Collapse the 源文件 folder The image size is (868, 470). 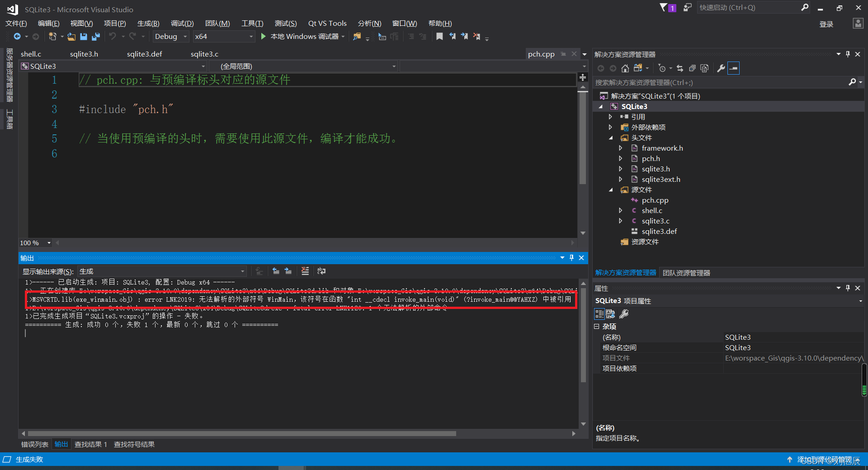(x=610, y=190)
